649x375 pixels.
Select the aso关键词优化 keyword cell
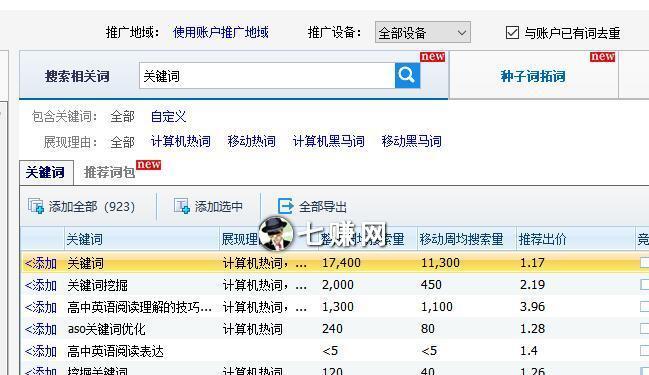pos(106,329)
